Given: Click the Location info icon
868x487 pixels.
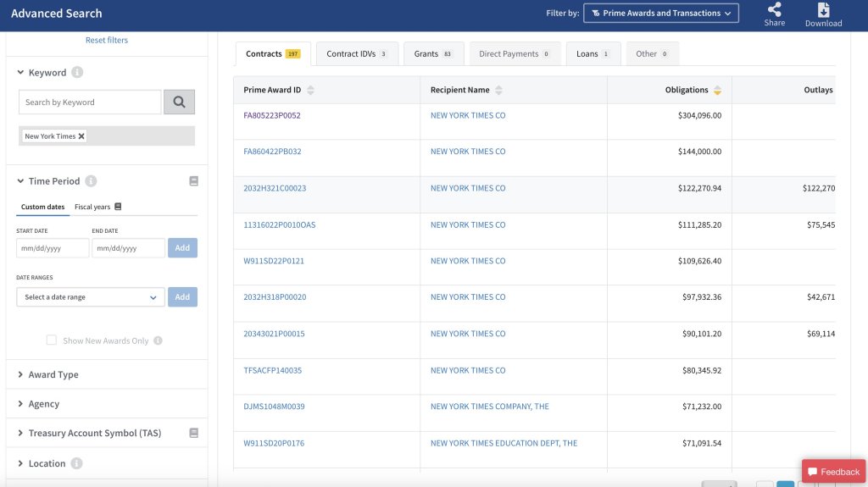Looking at the screenshot, I should [x=76, y=463].
